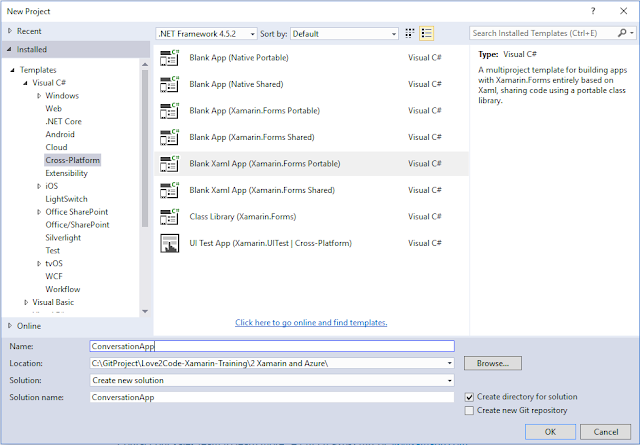Viewport: 640px width, 445px height.
Task: Select Blank Xaml App (Xamarin.Forms Shared) name
Action: pos(262,190)
